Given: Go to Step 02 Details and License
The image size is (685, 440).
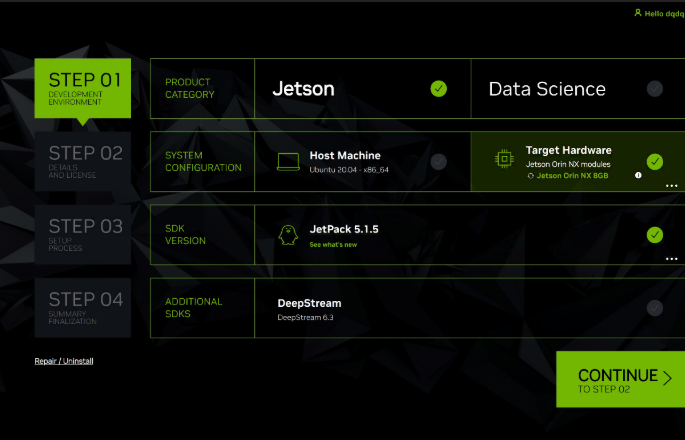Looking at the screenshot, I should click(x=83, y=162).
